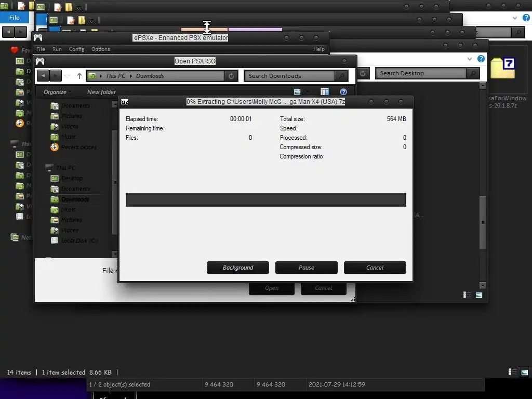Select Local Disk (C:) in dialog tree
This screenshot has width=532, height=399.
79,241
